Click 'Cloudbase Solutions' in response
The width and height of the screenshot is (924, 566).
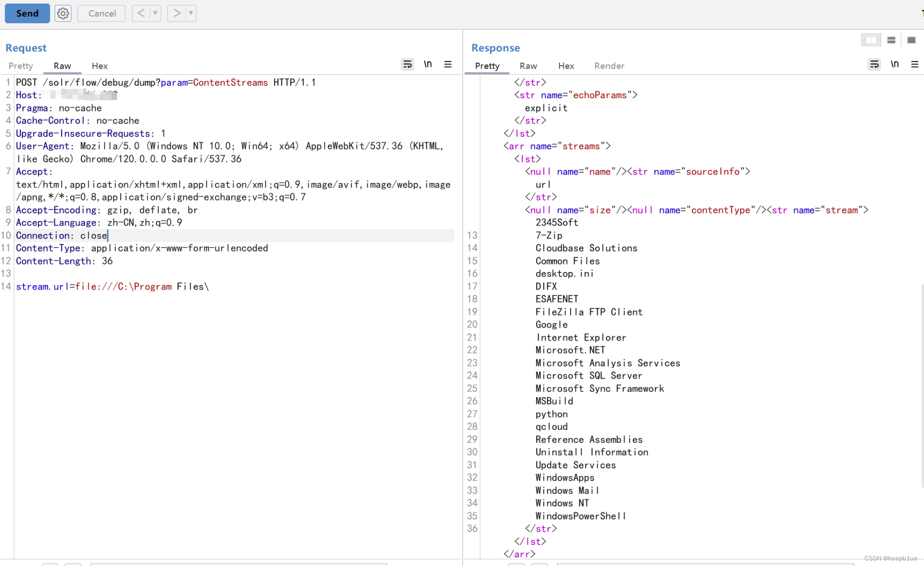tap(586, 248)
